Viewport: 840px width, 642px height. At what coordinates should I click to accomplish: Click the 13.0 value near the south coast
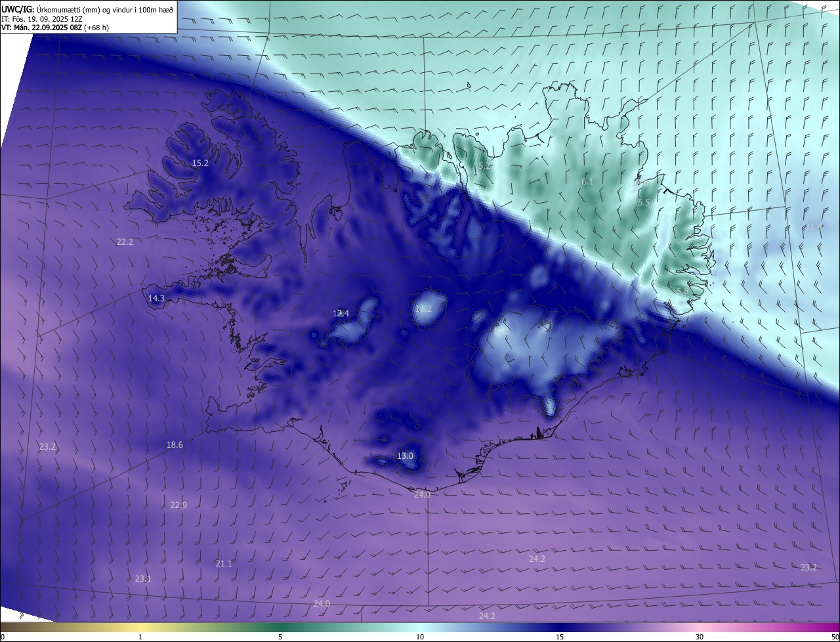click(406, 456)
